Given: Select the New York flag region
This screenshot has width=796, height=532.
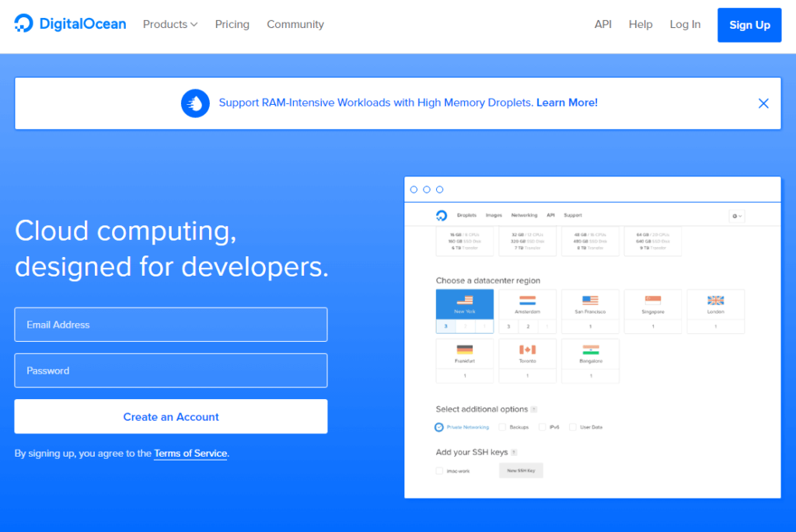Looking at the screenshot, I should 465,304.
